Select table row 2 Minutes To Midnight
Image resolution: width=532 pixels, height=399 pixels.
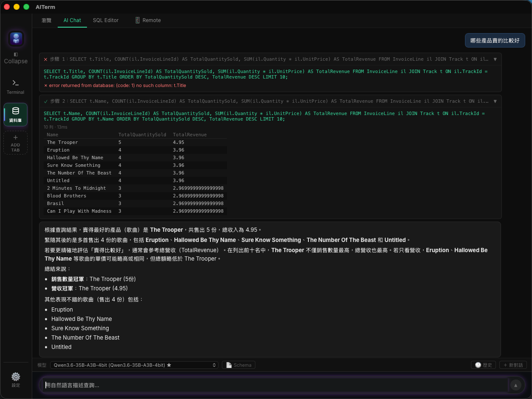click(x=136, y=188)
